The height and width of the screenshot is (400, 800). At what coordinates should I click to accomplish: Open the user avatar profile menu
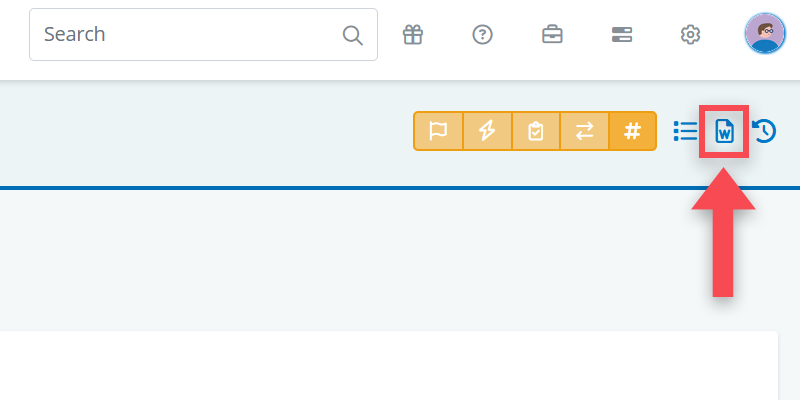(x=765, y=34)
